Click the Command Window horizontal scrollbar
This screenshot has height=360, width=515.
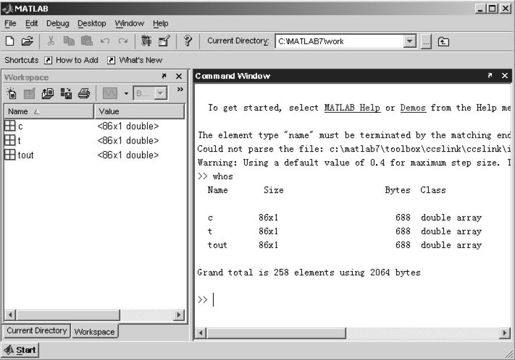click(x=352, y=333)
